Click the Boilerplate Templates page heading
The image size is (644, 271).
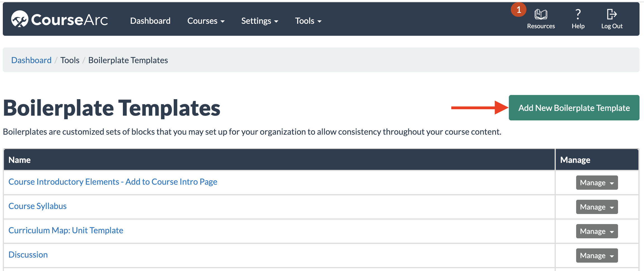[112, 108]
